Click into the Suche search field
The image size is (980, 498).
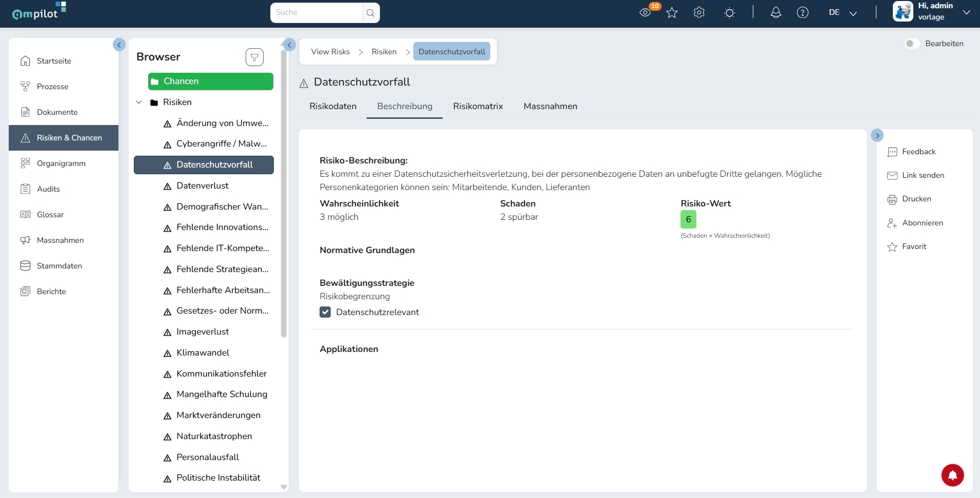(x=316, y=13)
